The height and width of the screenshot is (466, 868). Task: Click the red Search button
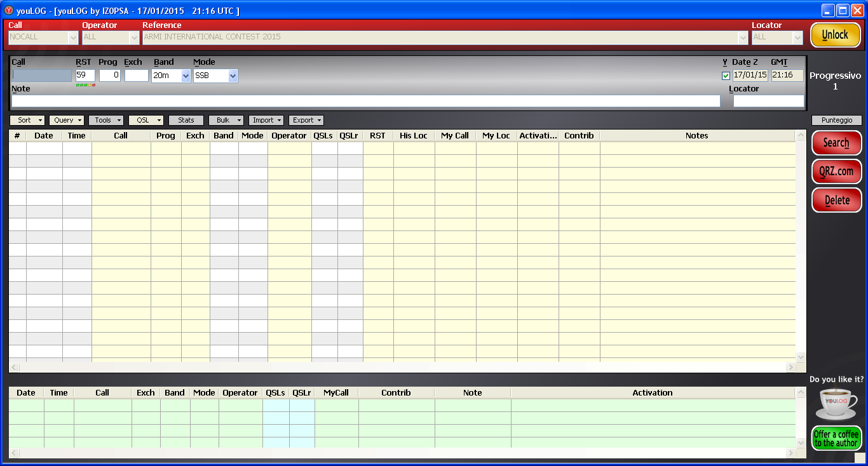[x=837, y=143]
